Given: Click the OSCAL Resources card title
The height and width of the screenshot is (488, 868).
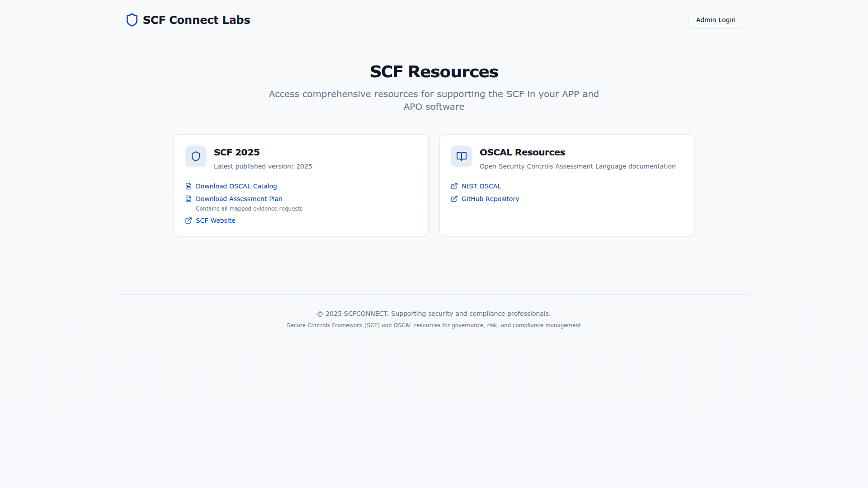Looking at the screenshot, I should coord(522,152).
